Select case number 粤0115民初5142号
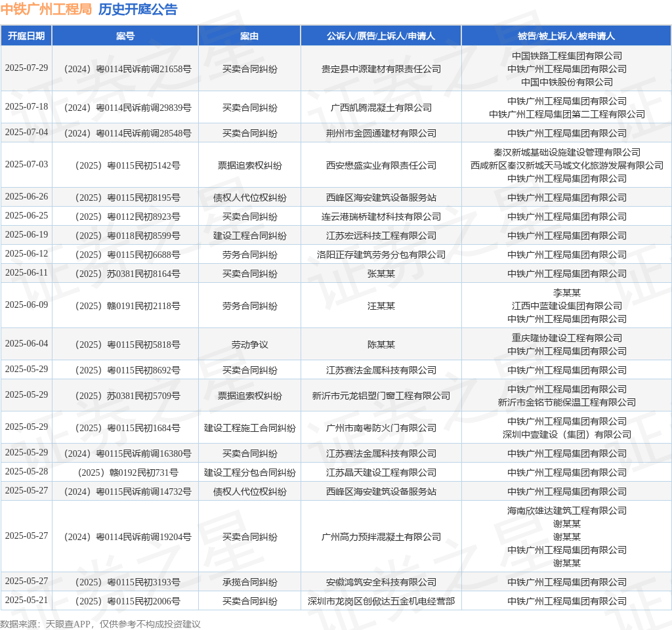The image size is (672, 630). pos(127,165)
